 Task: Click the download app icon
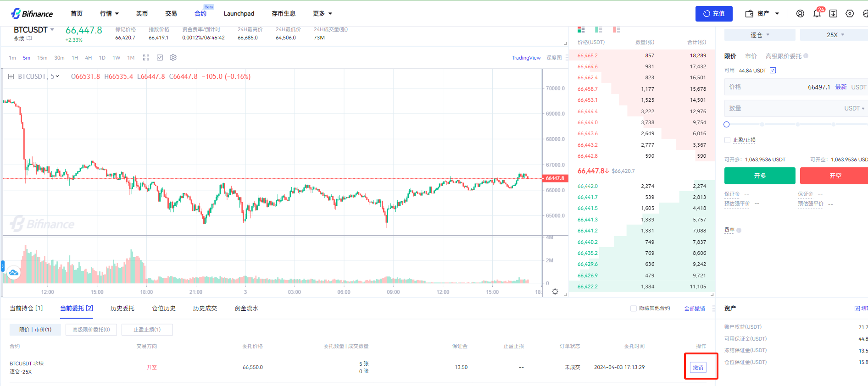coord(833,14)
